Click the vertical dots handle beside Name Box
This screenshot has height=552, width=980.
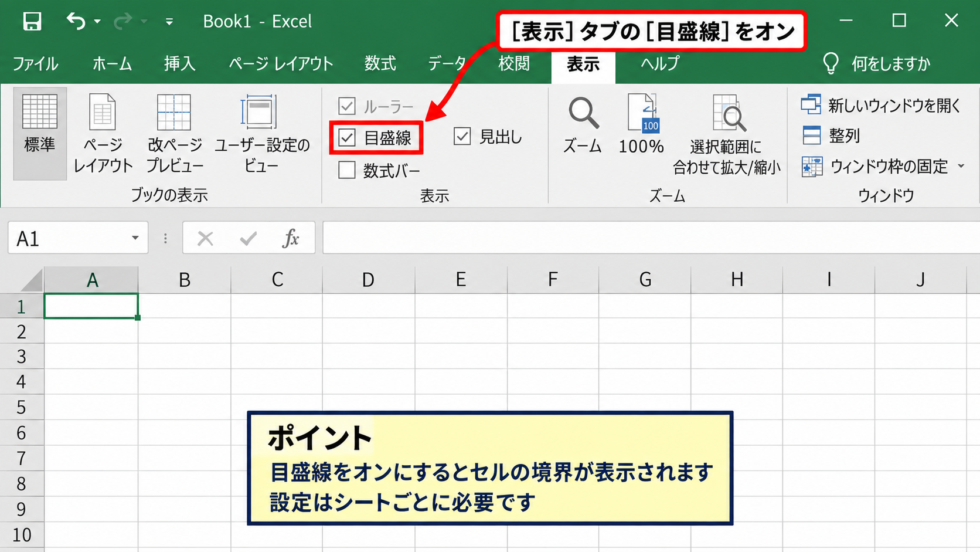(165, 238)
